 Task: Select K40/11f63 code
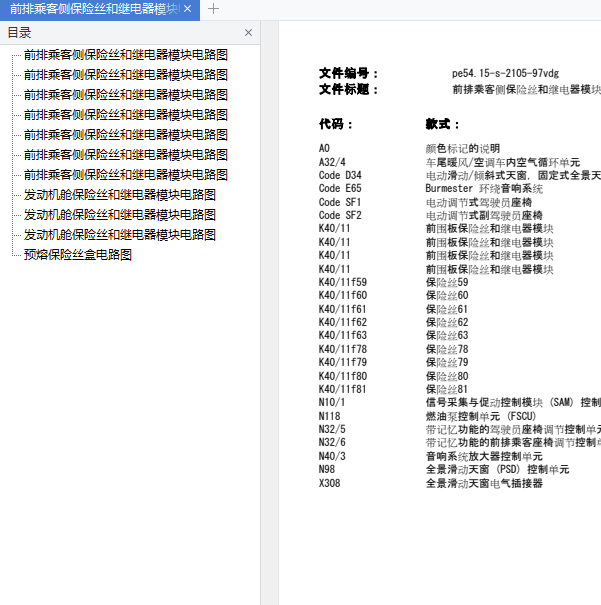coord(343,335)
